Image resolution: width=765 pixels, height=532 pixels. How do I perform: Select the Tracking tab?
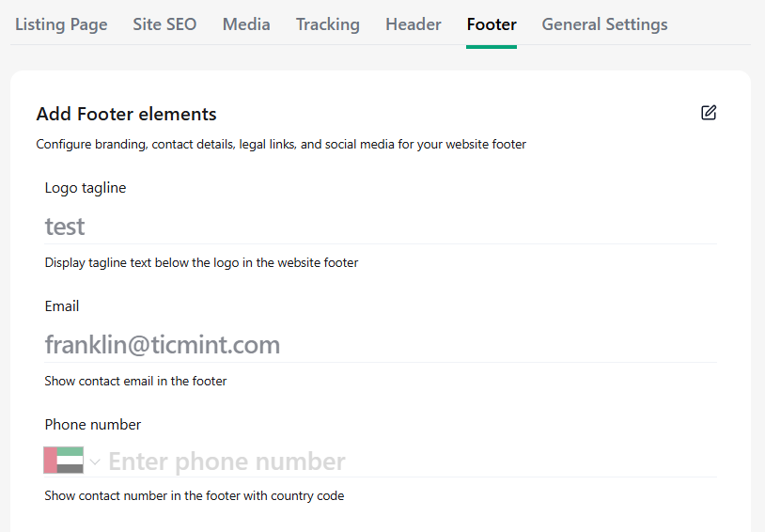click(328, 24)
